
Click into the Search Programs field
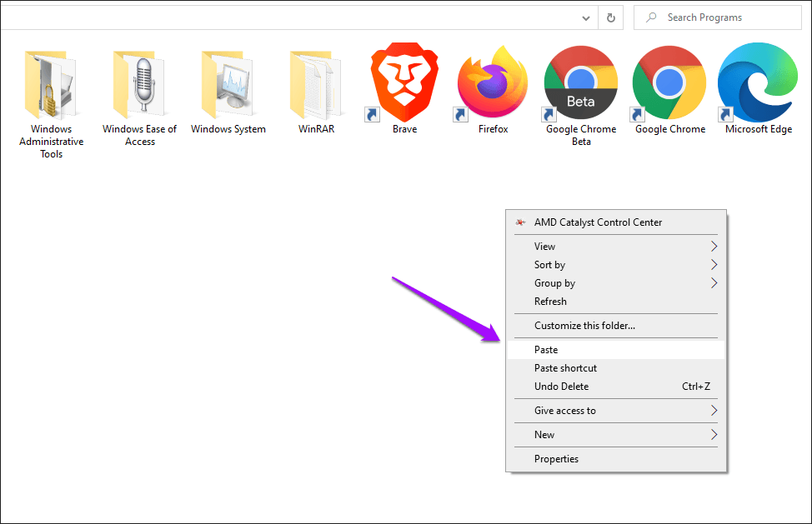click(717, 17)
